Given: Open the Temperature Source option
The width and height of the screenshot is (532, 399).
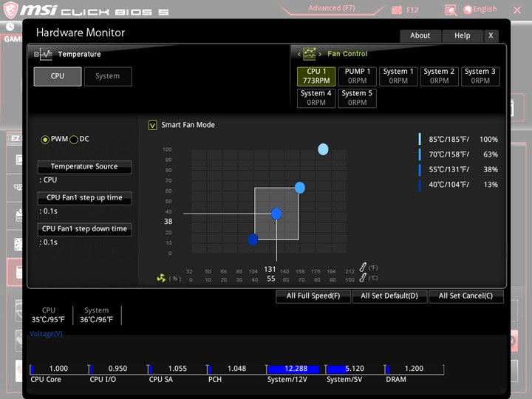Looking at the screenshot, I should pos(84,167).
